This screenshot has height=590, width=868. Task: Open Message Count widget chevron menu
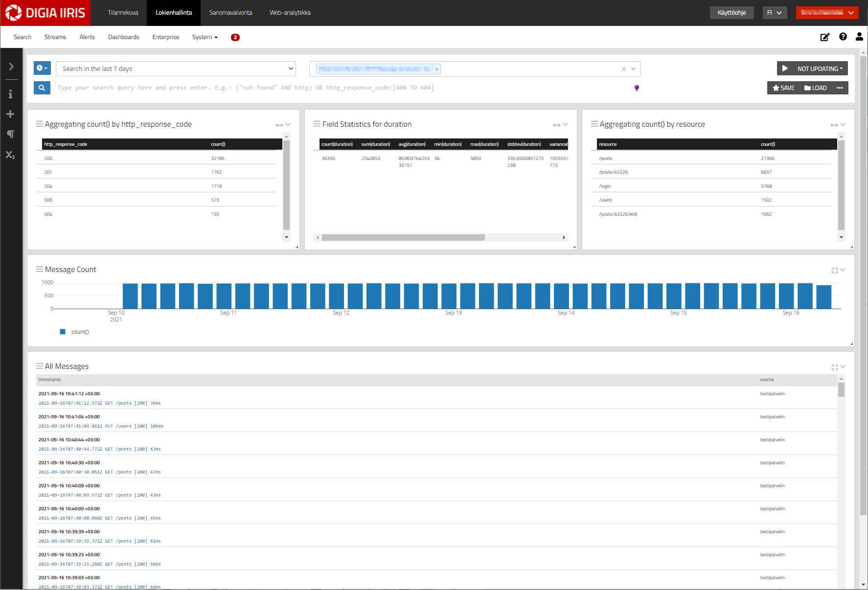pos(843,270)
